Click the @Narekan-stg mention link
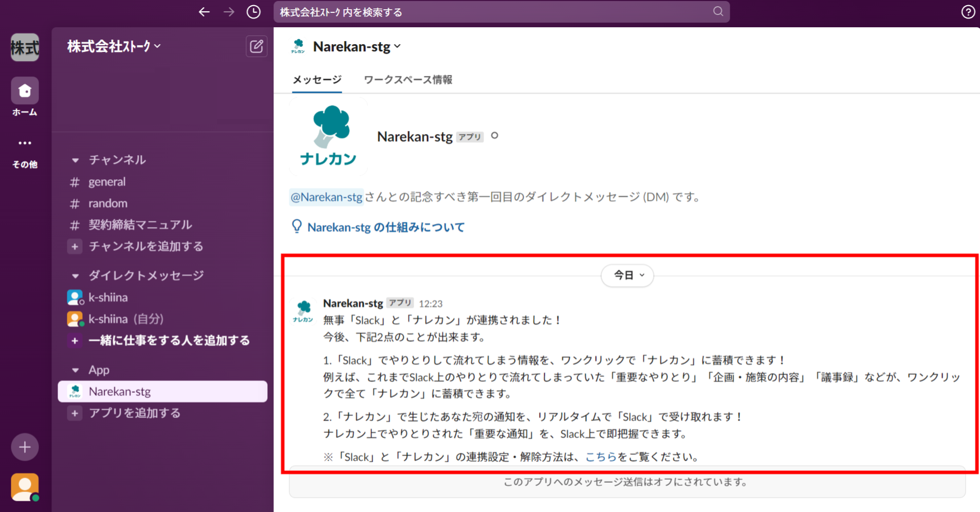The image size is (980, 512). (x=326, y=197)
